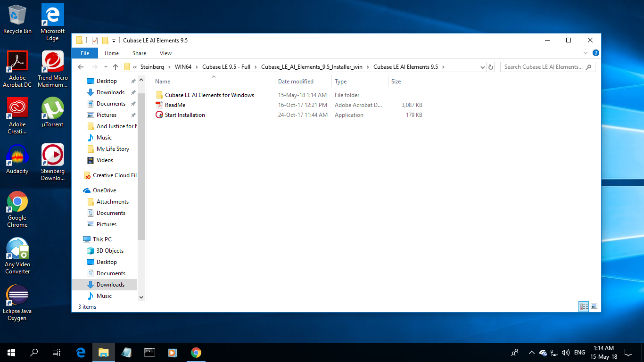Click Steinberg in the address breadcrumb

click(152, 67)
